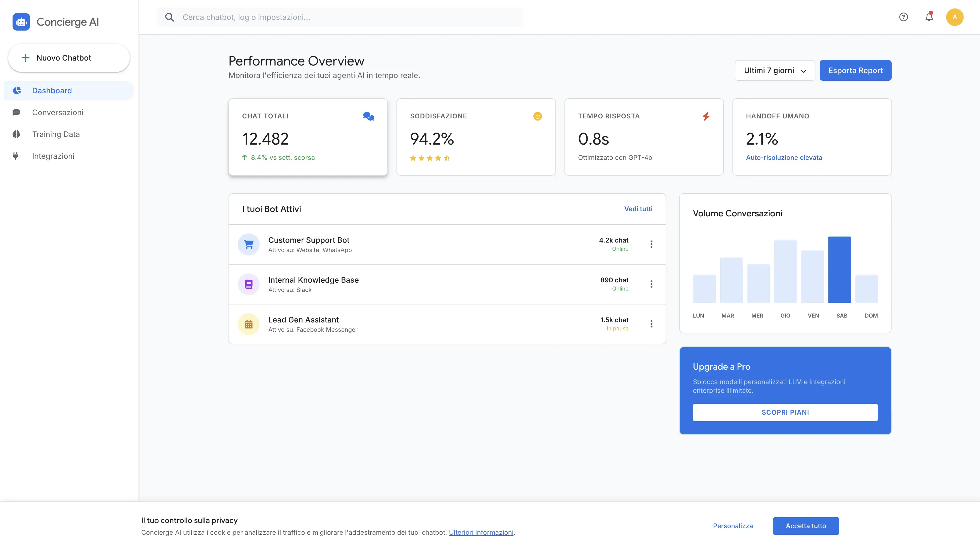Click the Internal Knowledge Base book icon
980x550 pixels.
[248, 284]
